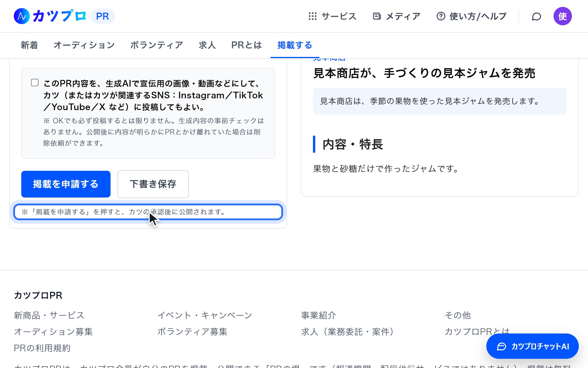Open footer link 事業紹介

[319, 315]
